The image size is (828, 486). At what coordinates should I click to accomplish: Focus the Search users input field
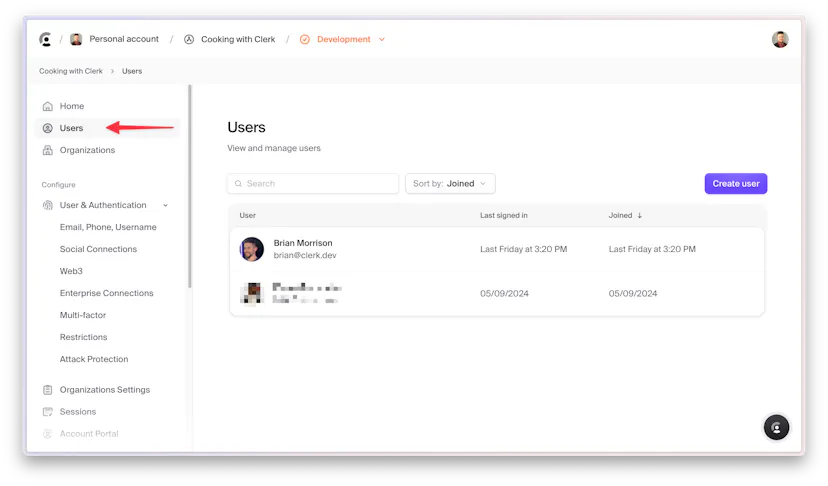(313, 183)
